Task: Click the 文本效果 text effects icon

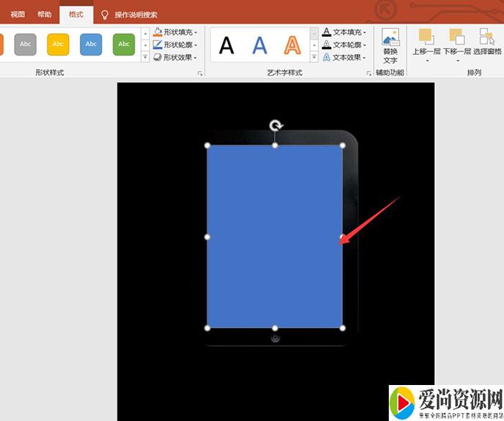Action: [327, 58]
